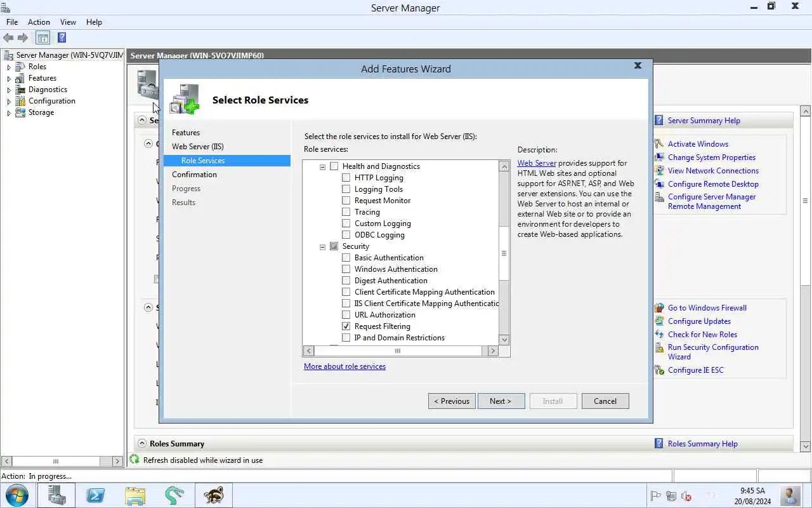Open the View menu

click(68, 22)
